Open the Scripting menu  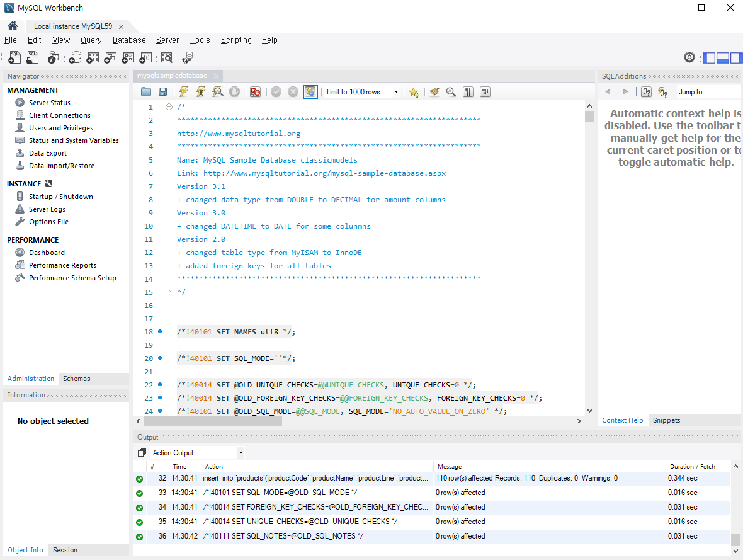click(x=236, y=40)
